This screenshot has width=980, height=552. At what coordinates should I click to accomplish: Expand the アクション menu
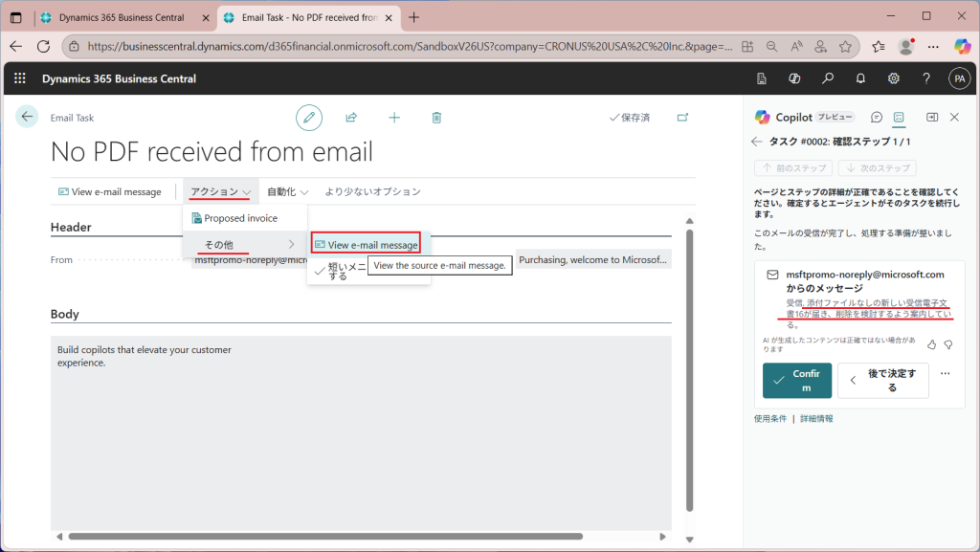[x=221, y=191]
